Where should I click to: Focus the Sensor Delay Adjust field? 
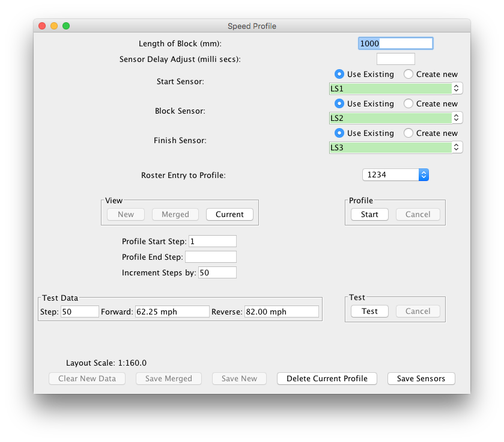pos(395,59)
